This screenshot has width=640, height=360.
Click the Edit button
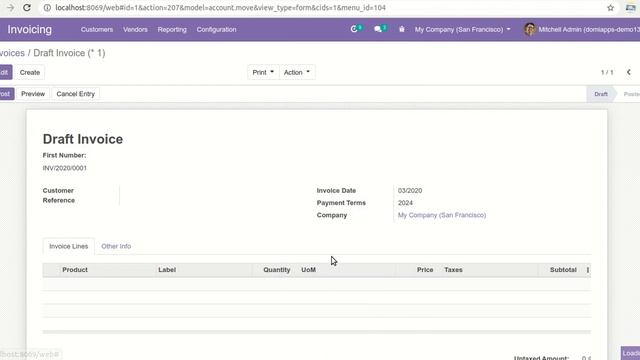coord(5,72)
